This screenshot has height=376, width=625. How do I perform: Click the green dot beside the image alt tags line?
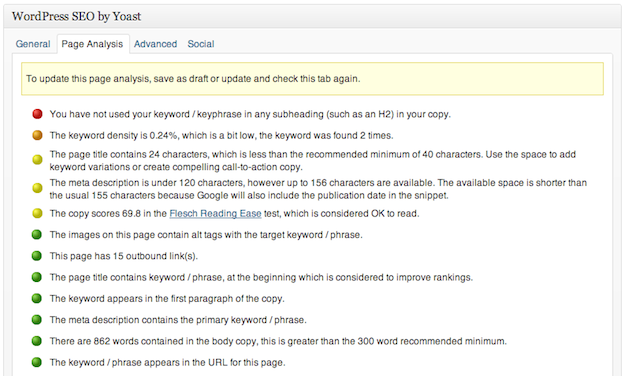(37, 234)
